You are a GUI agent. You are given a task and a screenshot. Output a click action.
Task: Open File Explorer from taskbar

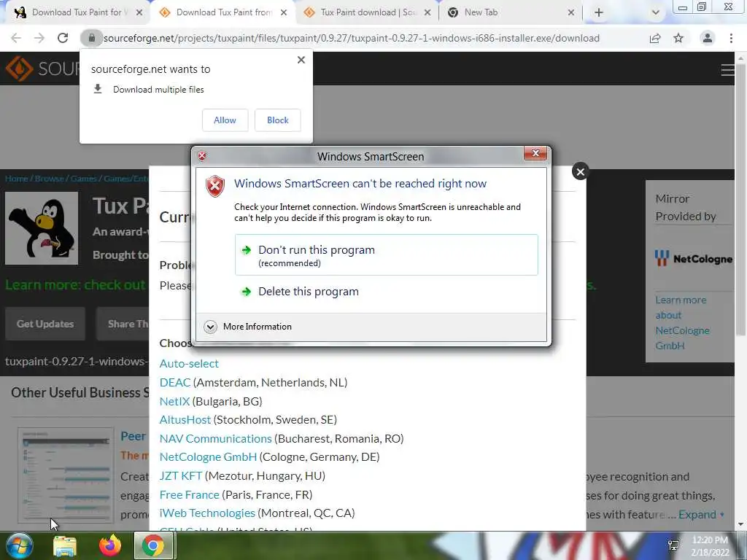[65, 545]
